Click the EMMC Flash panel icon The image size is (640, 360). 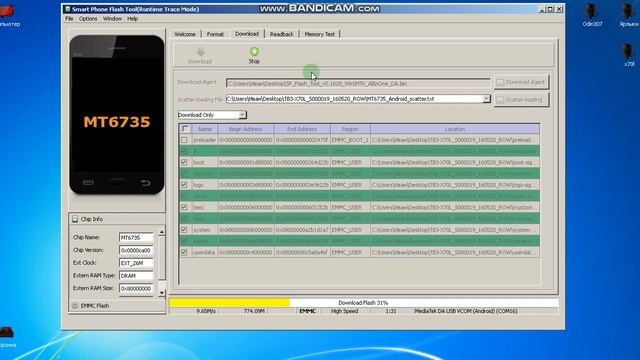coord(75,306)
